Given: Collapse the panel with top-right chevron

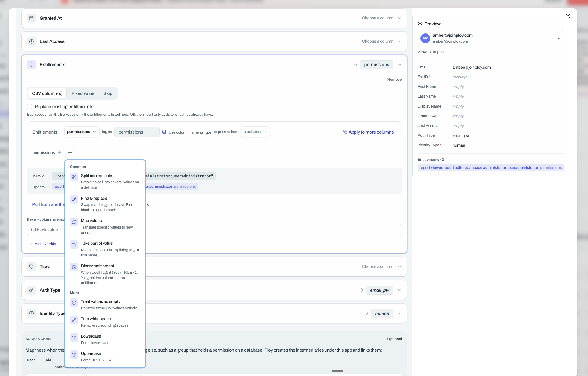Looking at the screenshot, I should tap(568, 16).
